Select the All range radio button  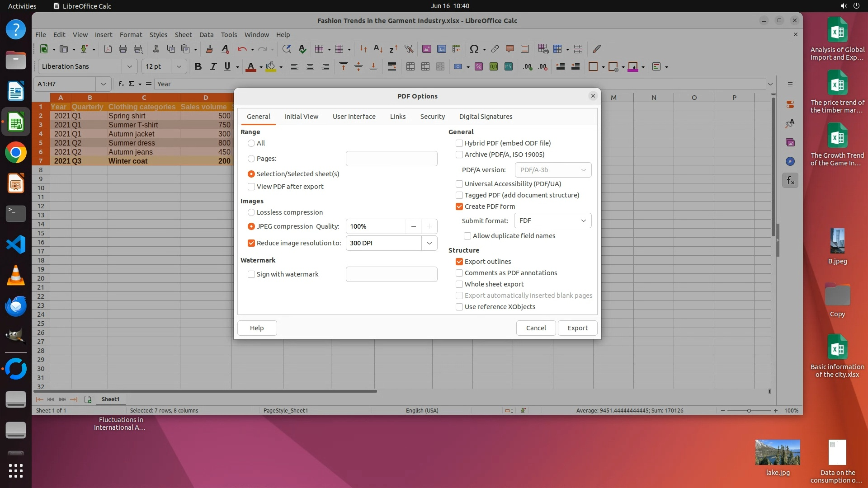tap(251, 143)
